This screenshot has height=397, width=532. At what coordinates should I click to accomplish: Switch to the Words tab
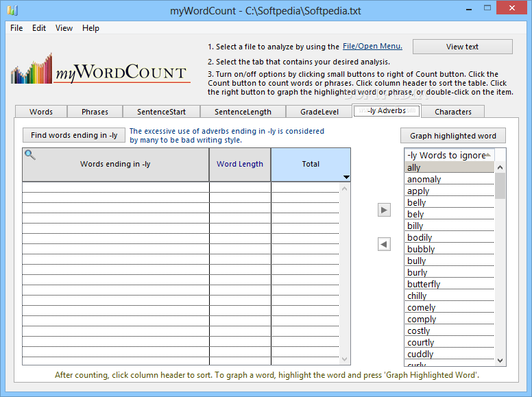[x=41, y=112]
